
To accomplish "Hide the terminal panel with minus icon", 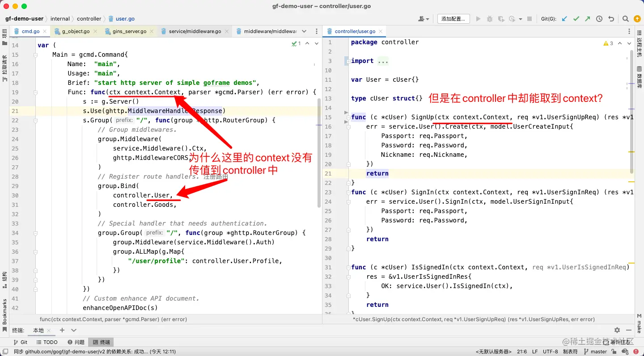I will coord(629,330).
